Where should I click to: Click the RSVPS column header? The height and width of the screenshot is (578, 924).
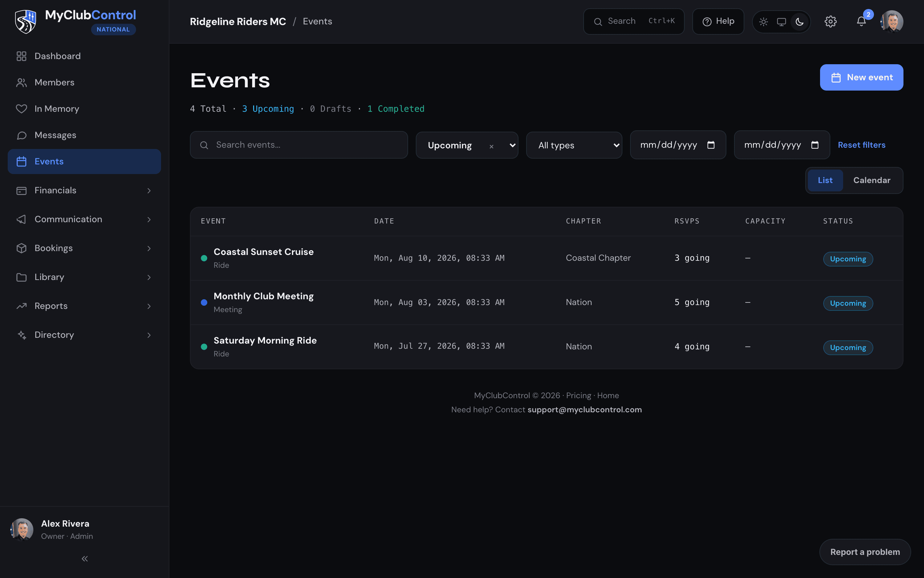pos(687,221)
